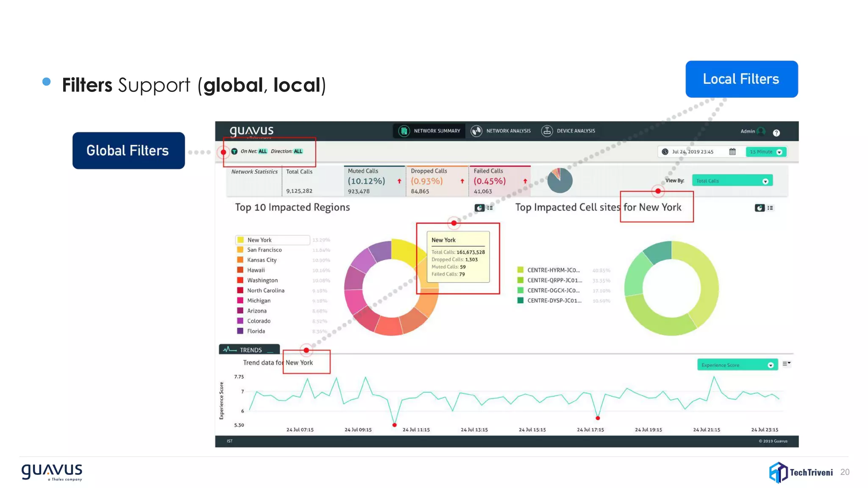This screenshot has height=488, width=868.
Task: Click the On Net ALL filter value
Action: click(263, 151)
